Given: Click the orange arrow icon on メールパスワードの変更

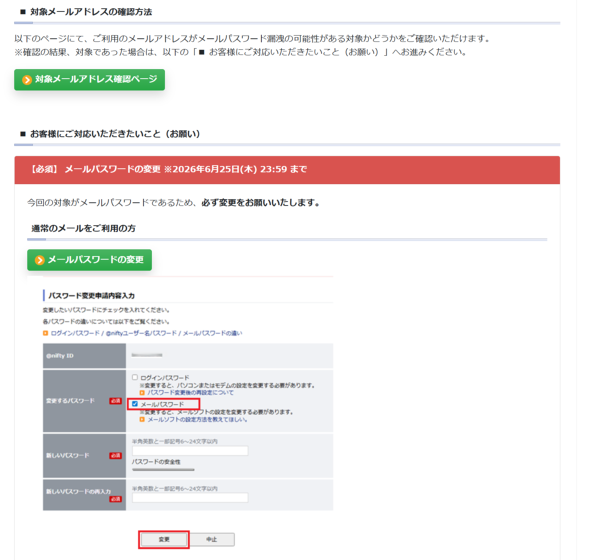Looking at the screenshot, I should 40,260.
